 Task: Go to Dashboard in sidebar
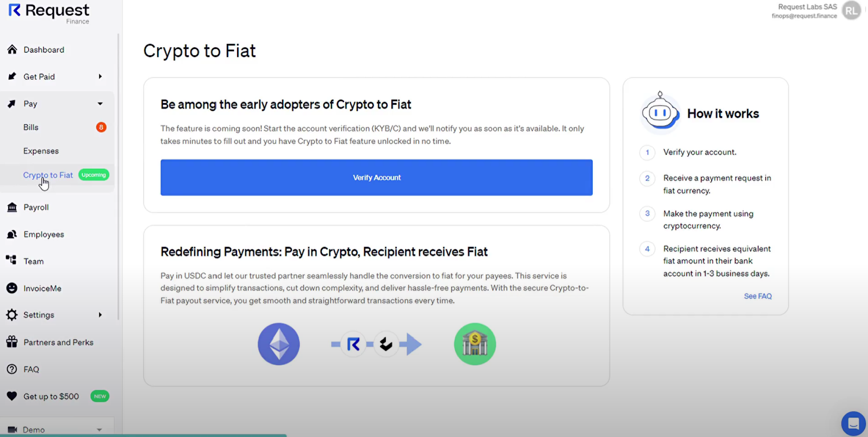[x=44, y=49]
